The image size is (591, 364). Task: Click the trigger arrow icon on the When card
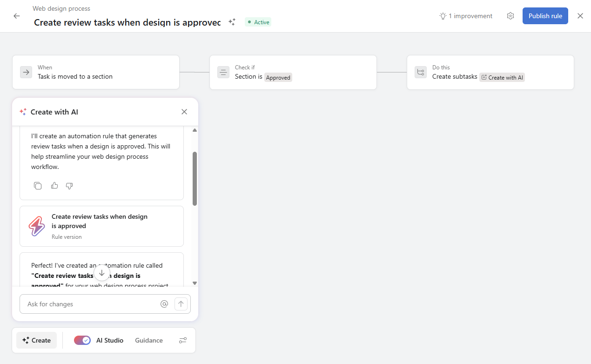(x=26, y=72)
